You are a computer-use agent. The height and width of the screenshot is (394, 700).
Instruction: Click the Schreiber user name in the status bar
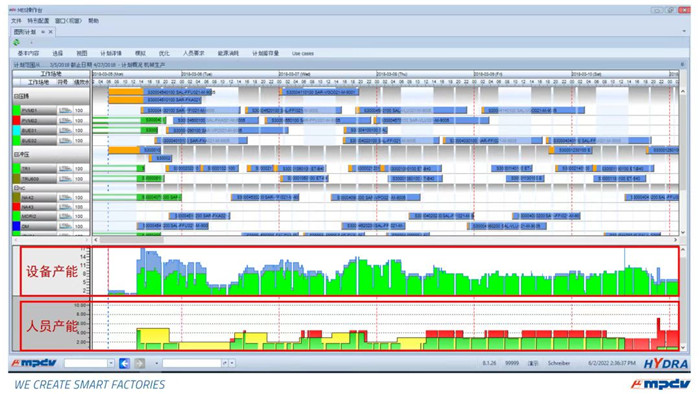559,363
